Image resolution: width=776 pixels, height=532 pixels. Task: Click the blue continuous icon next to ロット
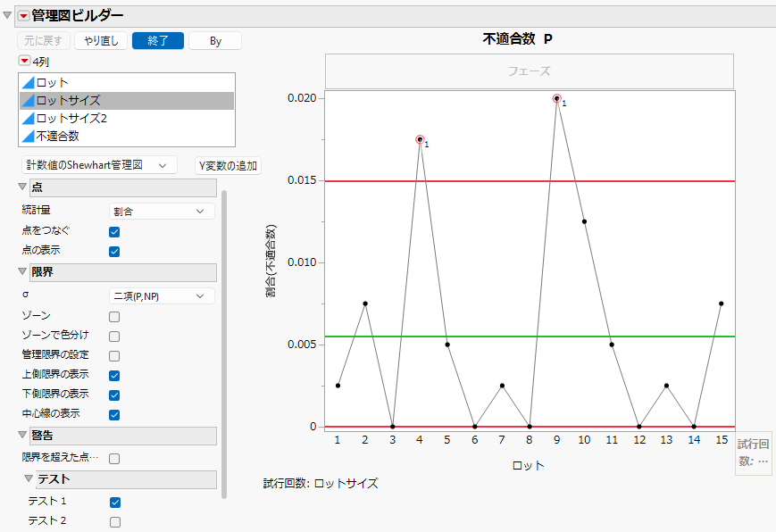click(x=29, y=83)
